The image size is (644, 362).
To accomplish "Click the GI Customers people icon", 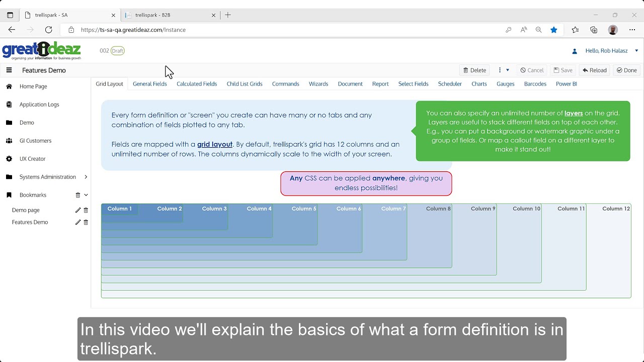I will click(x=9, y=141).
